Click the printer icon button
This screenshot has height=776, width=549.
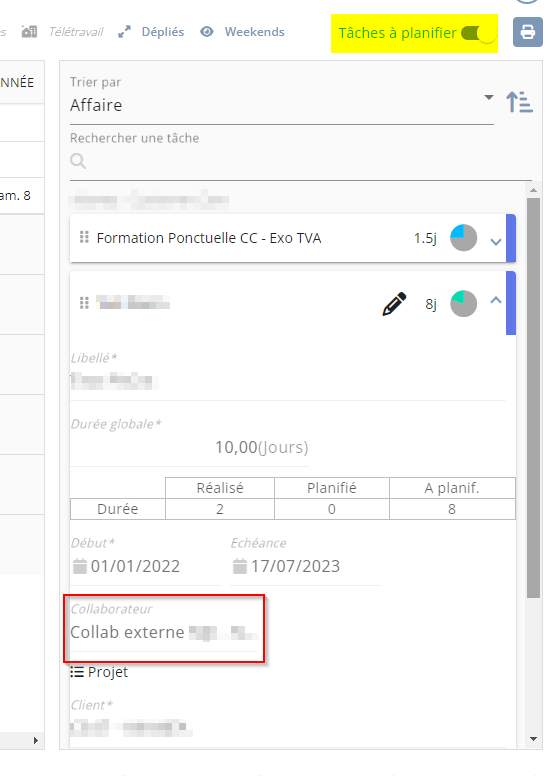click(528, 32)
